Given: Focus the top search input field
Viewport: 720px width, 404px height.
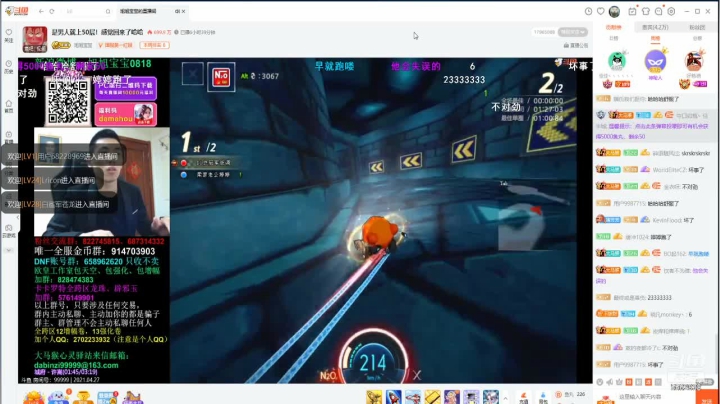Looking at the screenshot, I should click(85, 11).
